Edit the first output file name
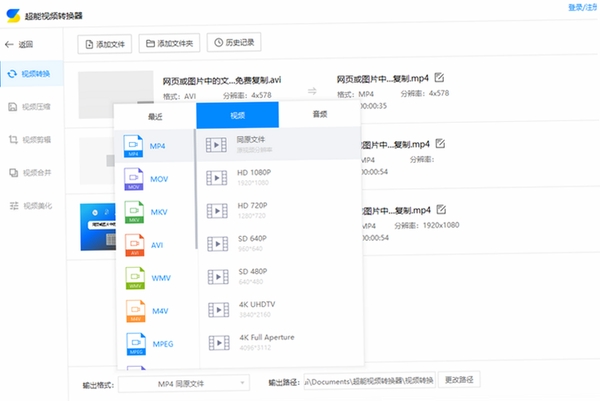 coord(439,78)
